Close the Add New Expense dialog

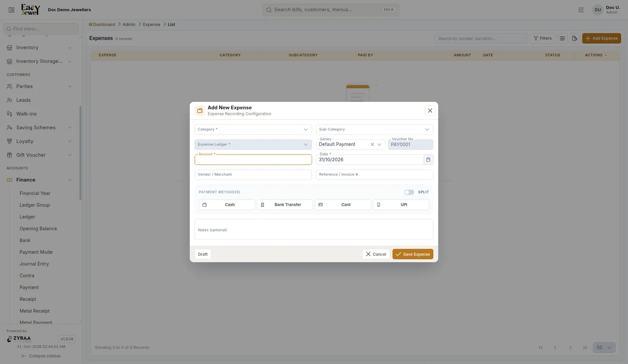[430, 111]
